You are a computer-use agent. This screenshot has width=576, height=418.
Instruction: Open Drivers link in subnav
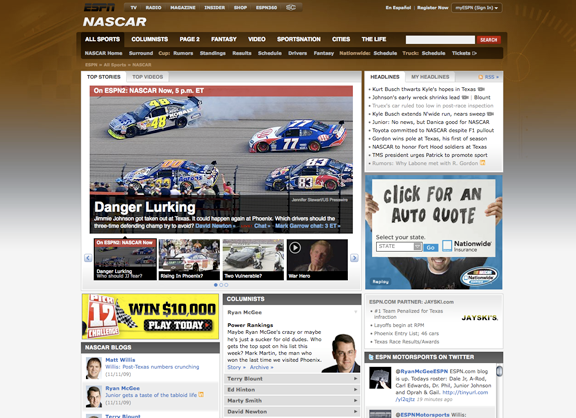tap(298, 53)
